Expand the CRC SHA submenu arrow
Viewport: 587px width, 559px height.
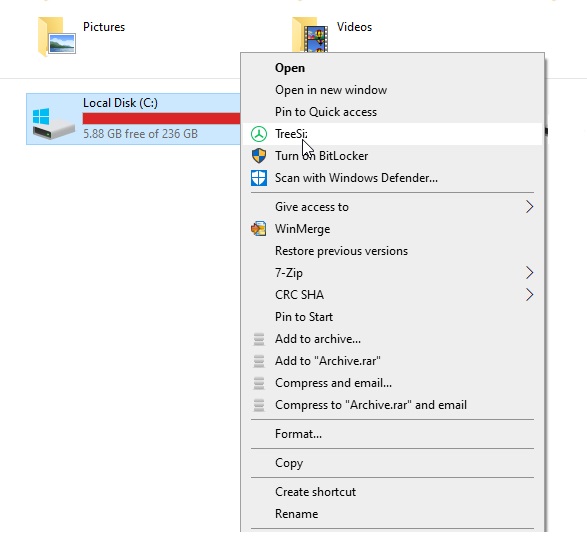tap(529, 295)
